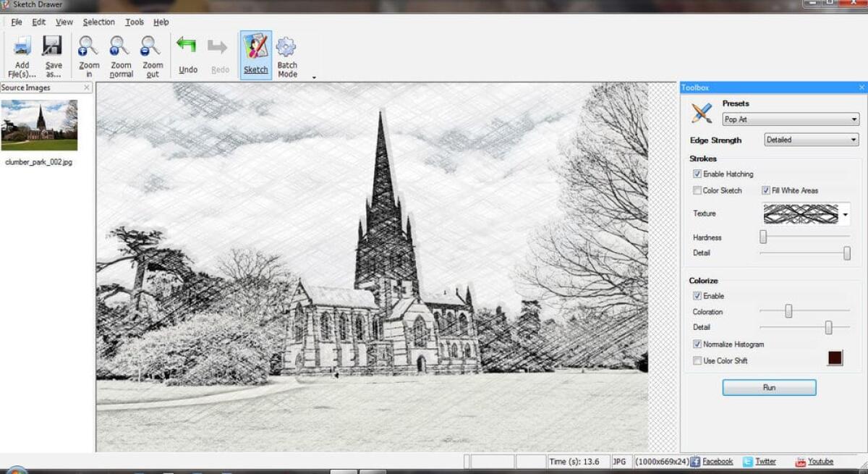868x474 pixels.
Task: Open the Youtube link in the status bar
Action: coord(822,461)
